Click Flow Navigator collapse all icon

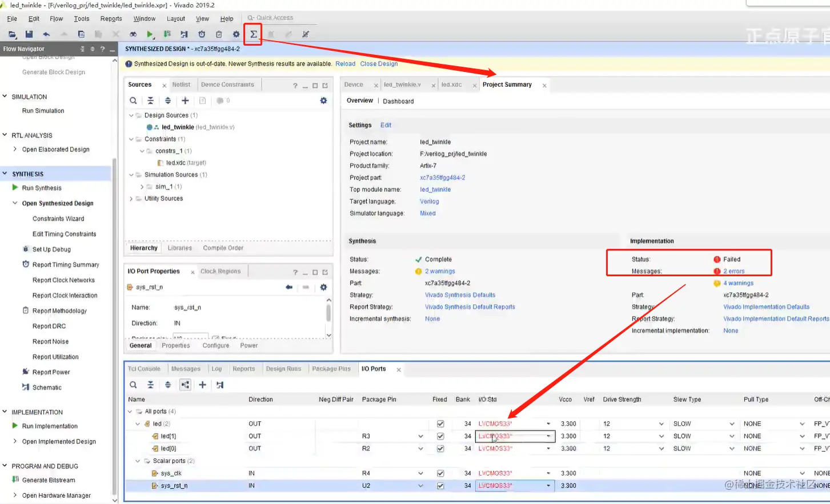82,49
